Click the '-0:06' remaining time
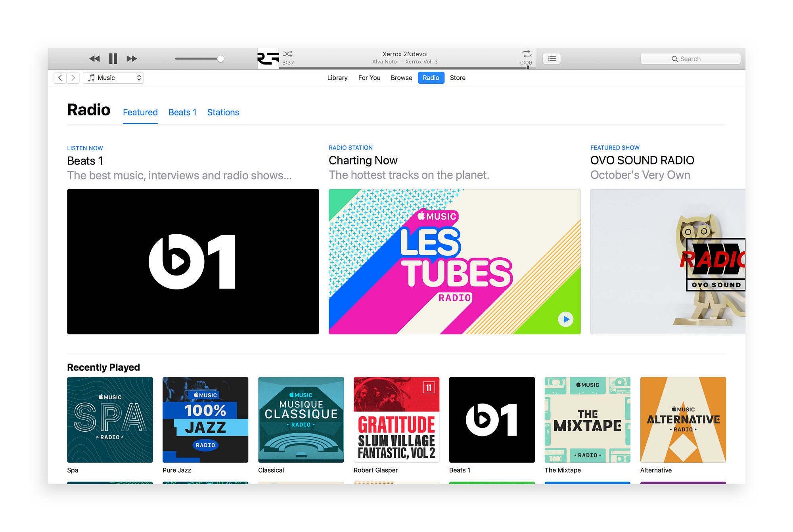Viewport: 793px width, 532px height. [525, 63]
